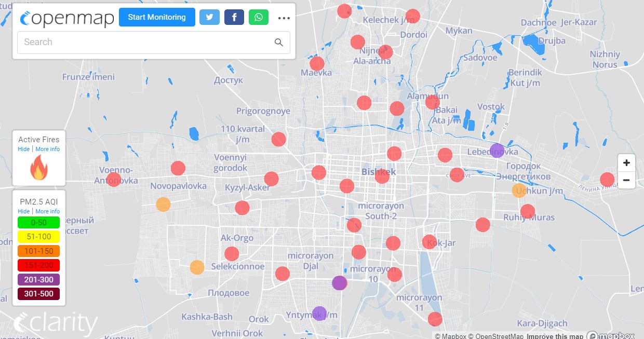Click the magnifying glass search icon
This screenshot has height=339, width=644.
[x=279, y=43]
